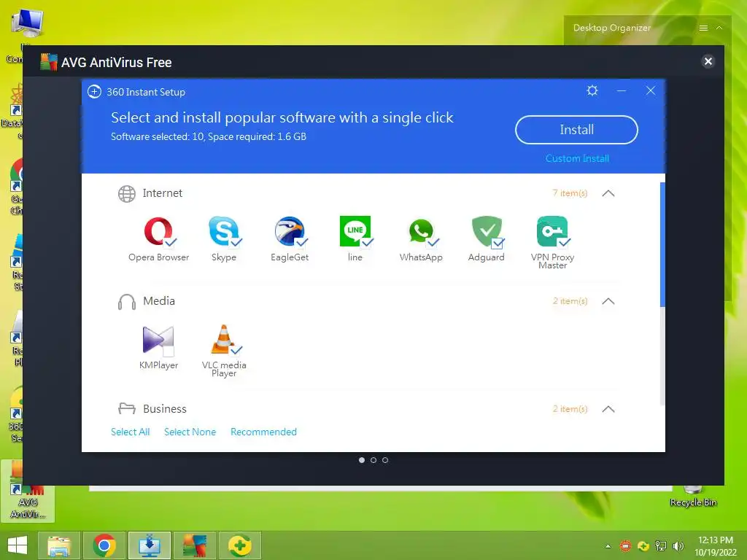Image resolution: width=747 pixels, height=560 pixels.
Task: Go to the first slide dot
Action: point(362,460)
